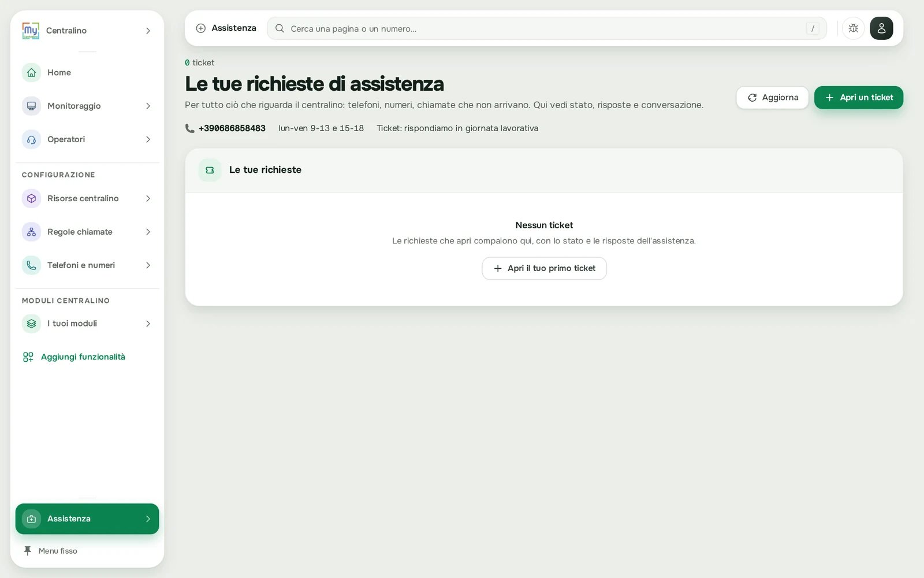The height and width of the screenshot is (578, 924).
Task: Click "lun-ven 9-13 e 15-18" hours text
Action: click(321, 128)
